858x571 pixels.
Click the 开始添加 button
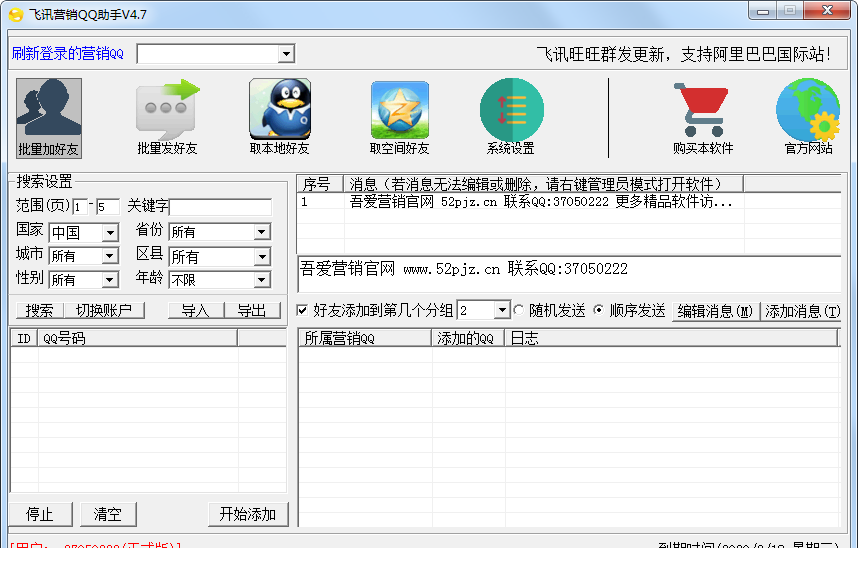248,514
